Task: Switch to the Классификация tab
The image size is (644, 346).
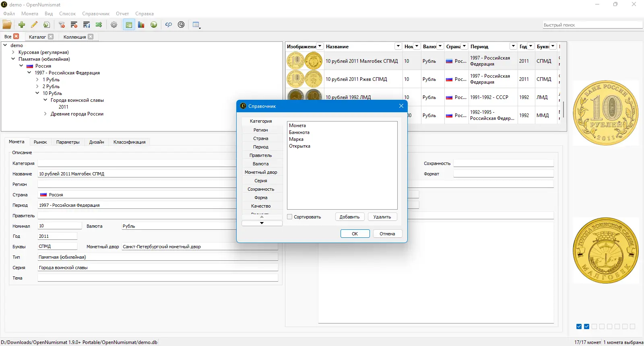Action: pos(130,142)
